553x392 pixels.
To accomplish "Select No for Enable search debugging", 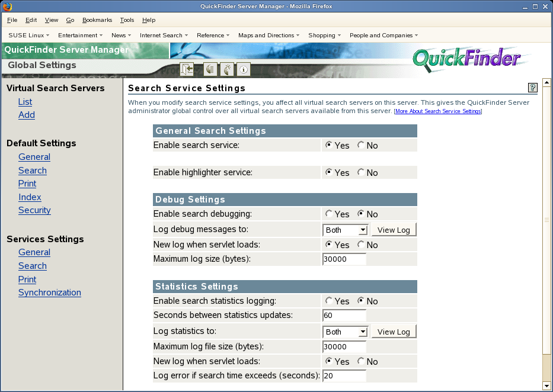I will [361, 213].
